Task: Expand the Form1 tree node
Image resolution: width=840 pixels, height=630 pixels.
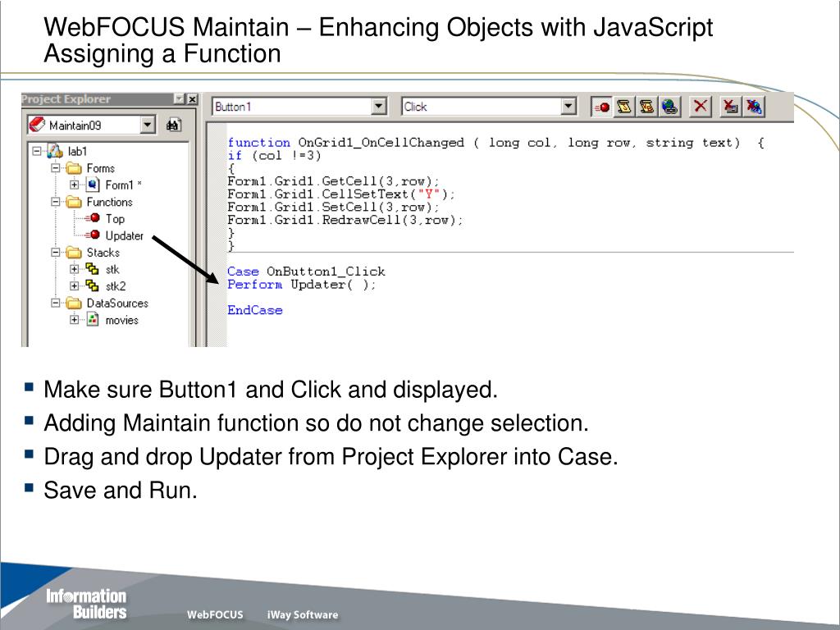Action: click(x=74, y=185)
